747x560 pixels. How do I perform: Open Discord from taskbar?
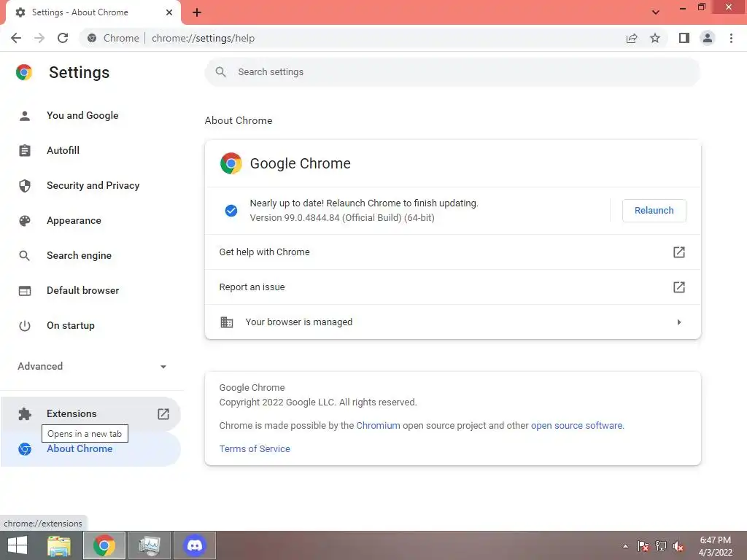[194, 545]
